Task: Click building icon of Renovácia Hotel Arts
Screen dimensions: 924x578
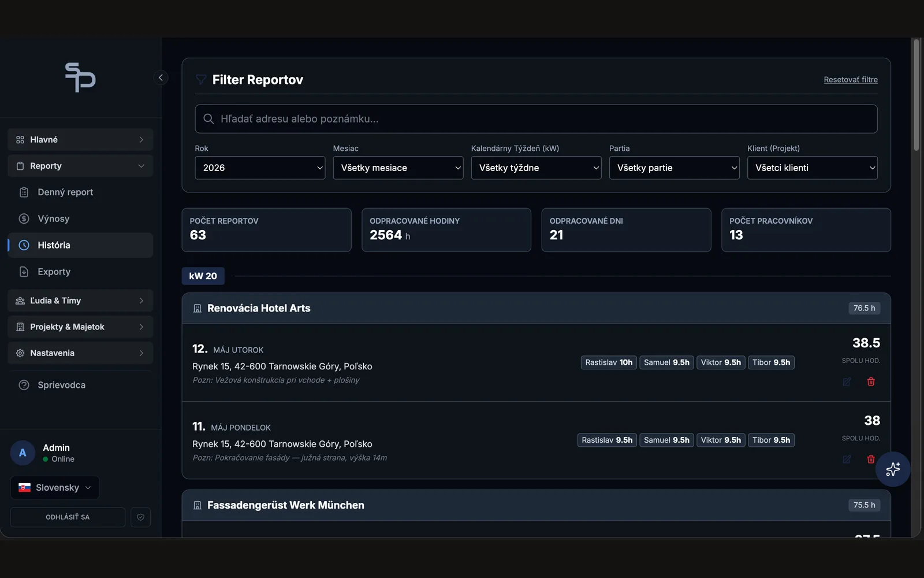Action: [197, 309]
